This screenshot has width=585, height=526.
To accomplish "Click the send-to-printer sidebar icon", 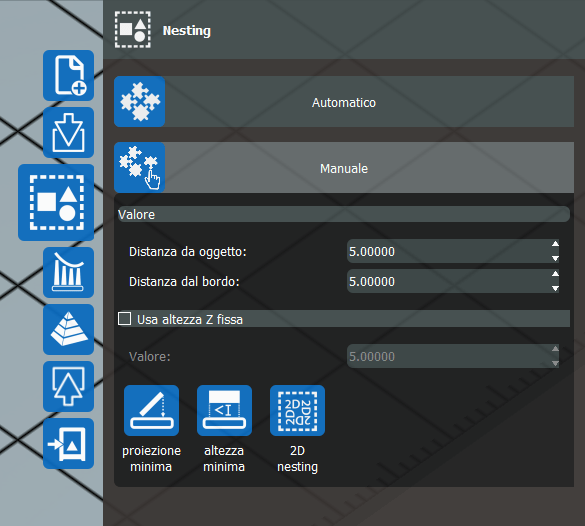I will click(68, 444).
